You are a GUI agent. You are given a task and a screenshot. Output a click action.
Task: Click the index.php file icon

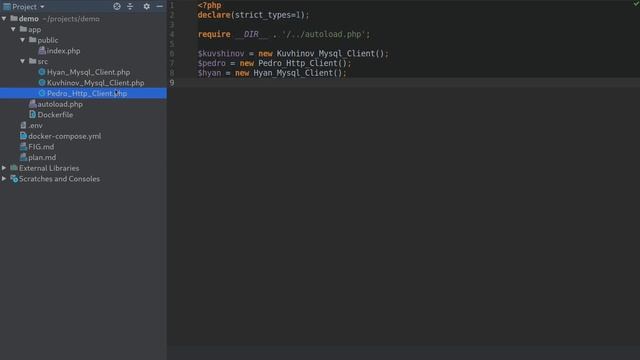(42, 51)
